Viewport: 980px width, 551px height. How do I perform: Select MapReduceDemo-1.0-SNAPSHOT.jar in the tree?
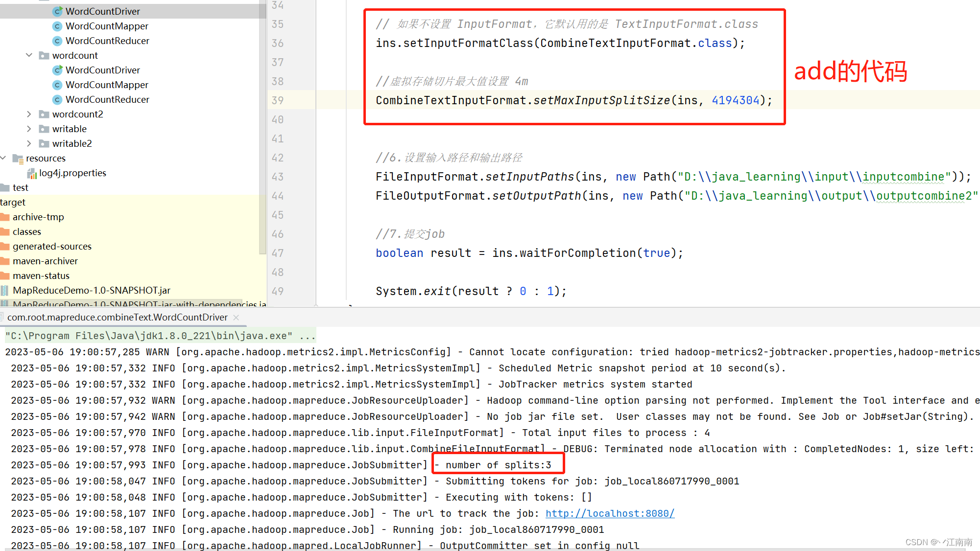[x=92, y=290]
